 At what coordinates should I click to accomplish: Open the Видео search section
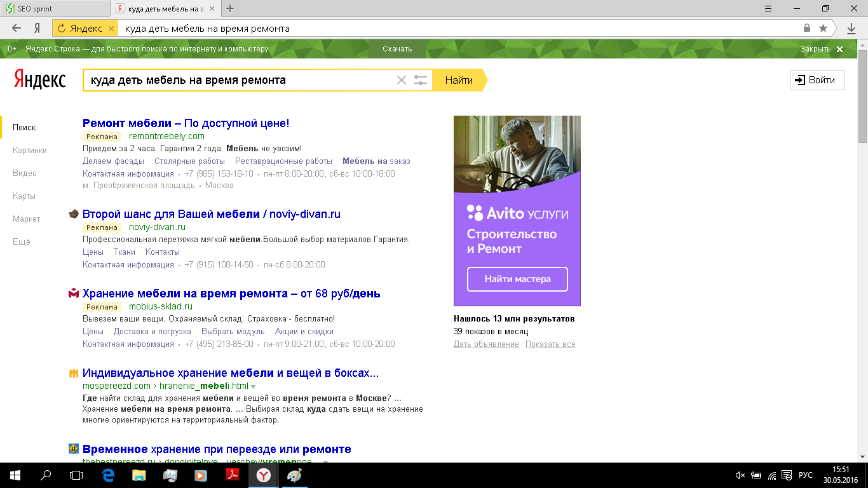(x=25, y=173)
